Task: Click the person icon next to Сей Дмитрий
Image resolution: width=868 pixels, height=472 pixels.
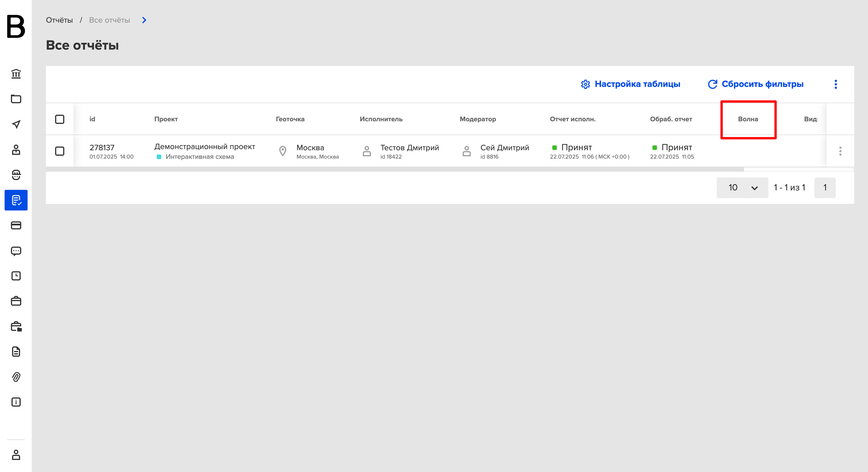Action: coord(466,151)
